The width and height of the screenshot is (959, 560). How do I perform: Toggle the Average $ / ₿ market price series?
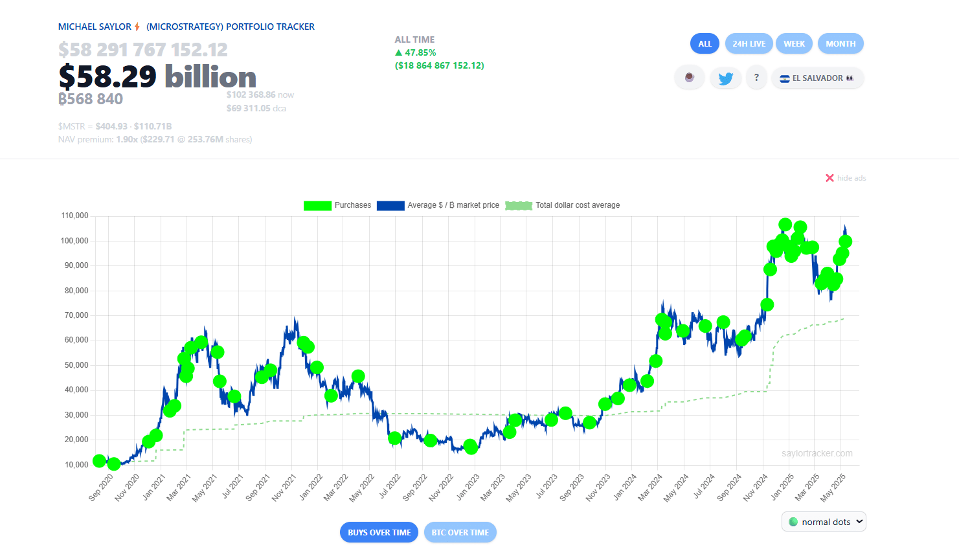[438, 205]
